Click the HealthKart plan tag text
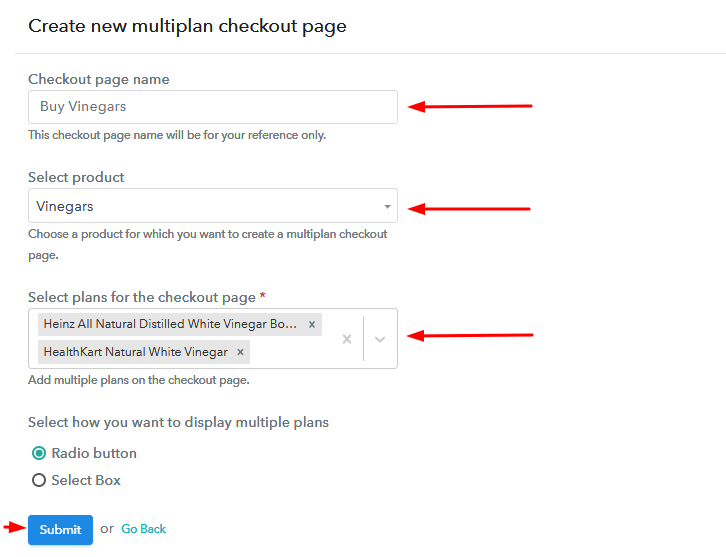This screenshot has height=557, width=726. (135, 352)
